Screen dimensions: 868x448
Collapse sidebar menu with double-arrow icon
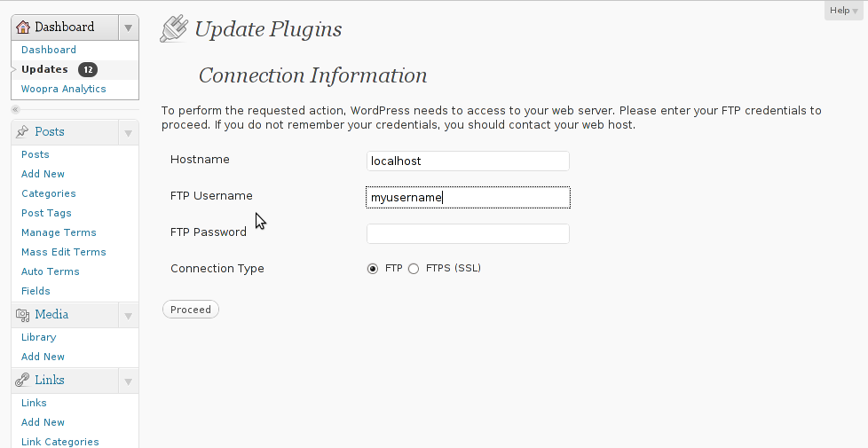[15, 109]
